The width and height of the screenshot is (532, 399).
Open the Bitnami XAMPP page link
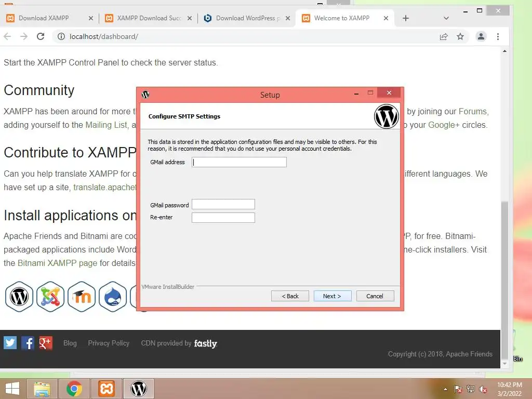coord(57,263)
